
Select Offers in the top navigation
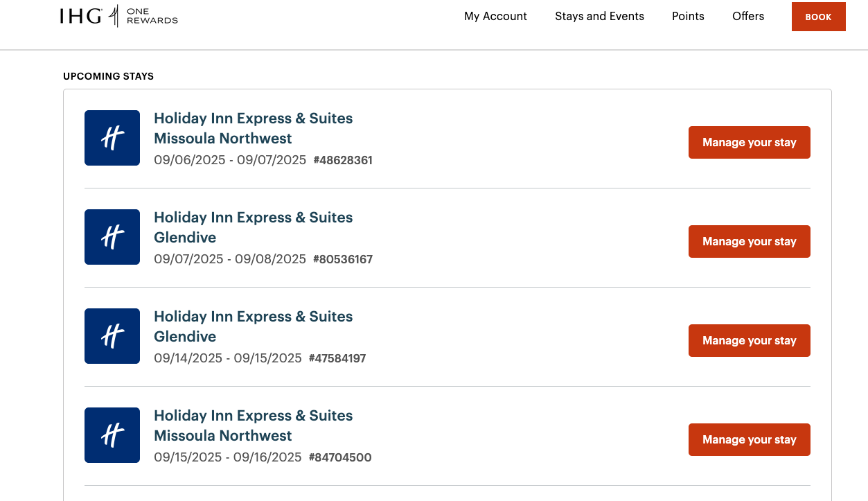tap(748, 17)
